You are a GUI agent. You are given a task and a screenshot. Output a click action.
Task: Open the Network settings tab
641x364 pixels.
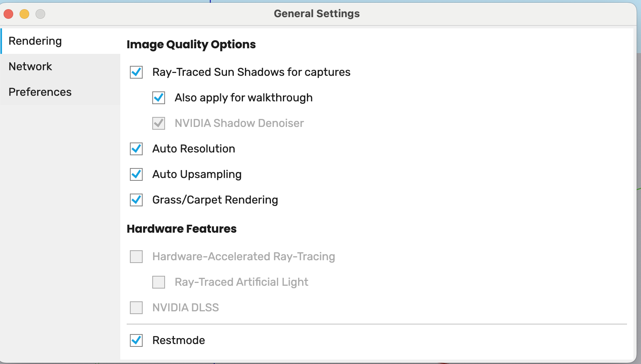(30, 67)
